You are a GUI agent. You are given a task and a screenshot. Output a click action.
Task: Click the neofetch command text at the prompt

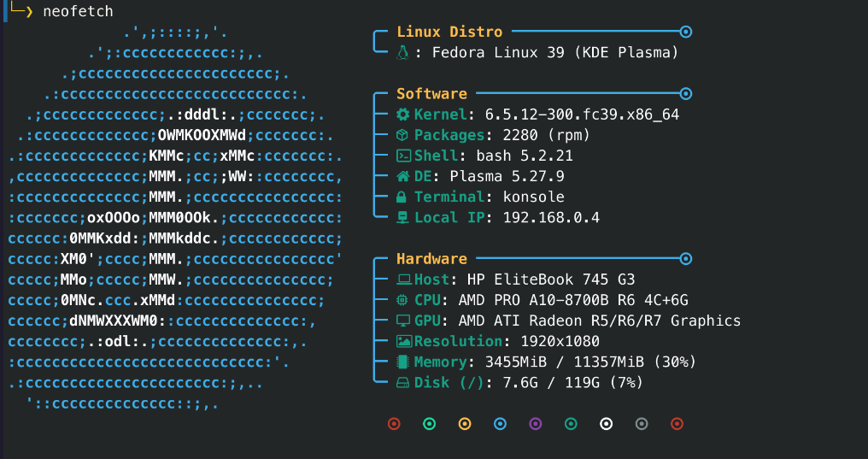tap(78, 11)
